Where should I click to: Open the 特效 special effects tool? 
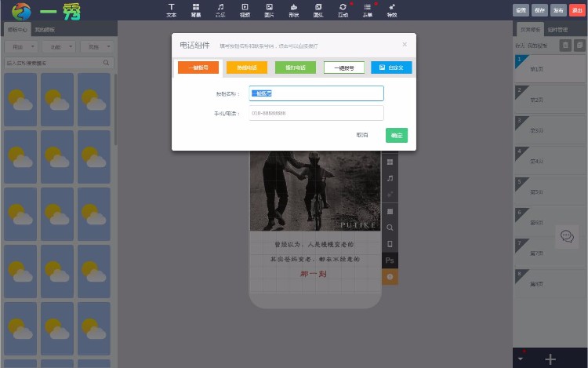(392, 10)
